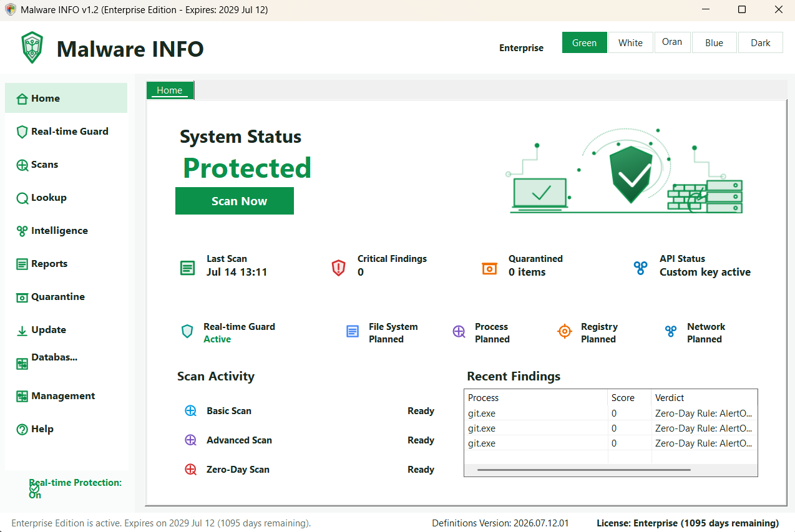Click the Protected status text

click(x=247, y=168)
